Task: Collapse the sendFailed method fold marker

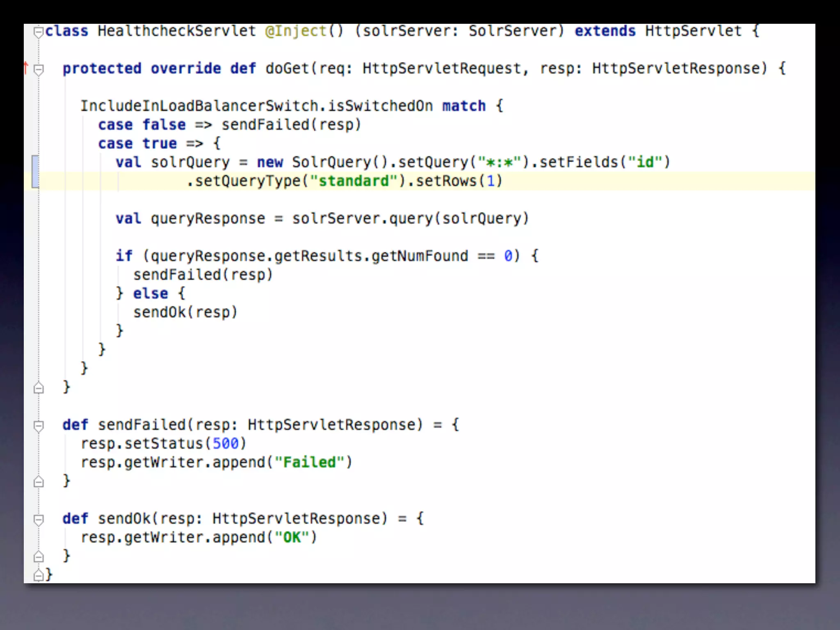Action: (x=39, y=426)
